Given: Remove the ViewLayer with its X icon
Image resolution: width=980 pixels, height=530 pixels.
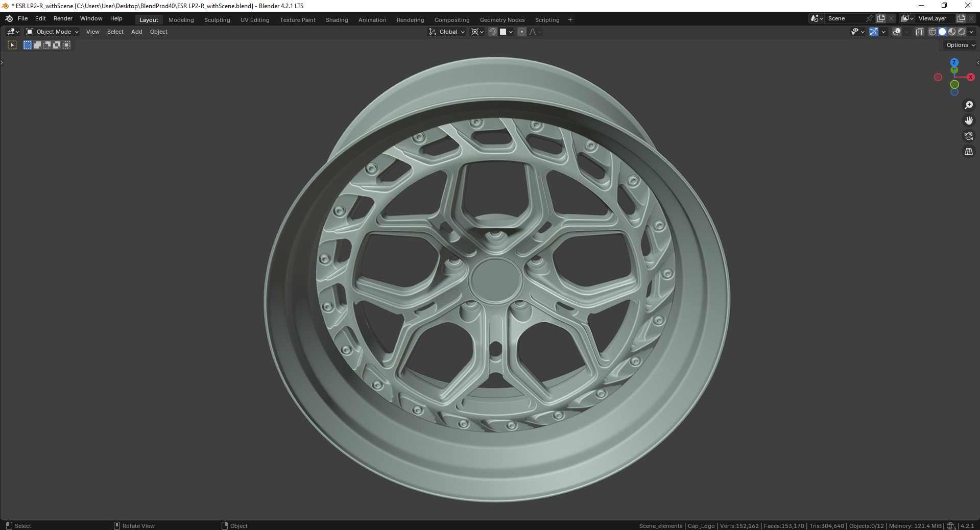Looking at the screenshot, I should pos(971,18).
